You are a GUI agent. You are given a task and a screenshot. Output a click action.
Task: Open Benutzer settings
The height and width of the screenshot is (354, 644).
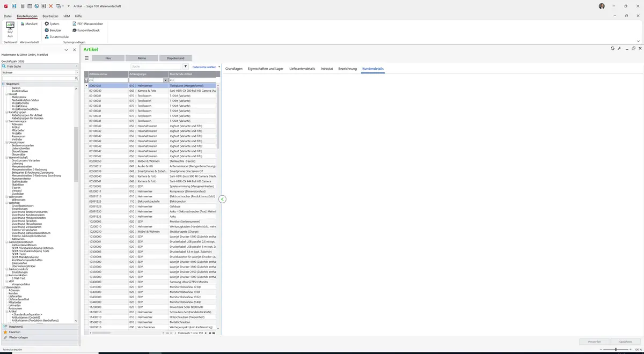53,30
